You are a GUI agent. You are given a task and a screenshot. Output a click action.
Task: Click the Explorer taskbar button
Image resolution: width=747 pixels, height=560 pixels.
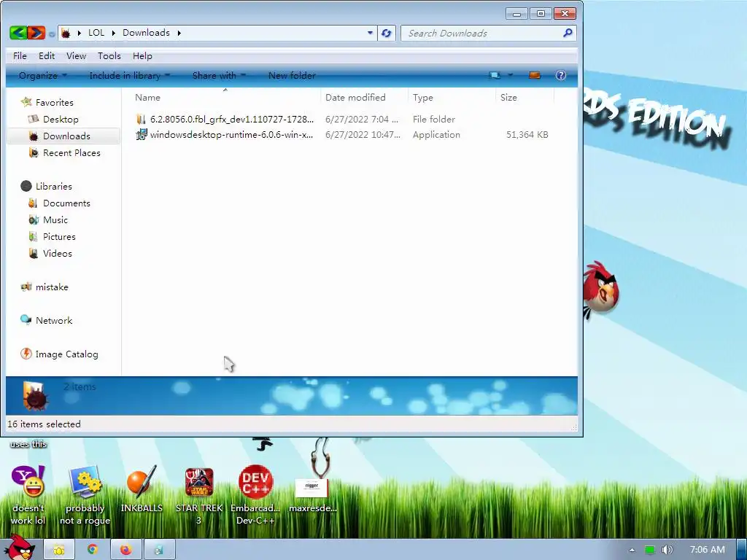pyautogui.click(x=59, y=550)
